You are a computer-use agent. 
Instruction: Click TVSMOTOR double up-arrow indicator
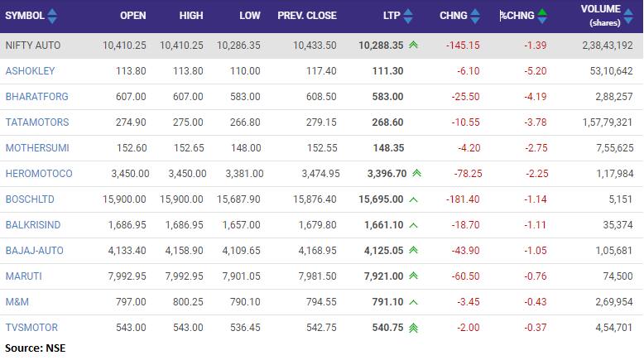click(x=413, y=328)
